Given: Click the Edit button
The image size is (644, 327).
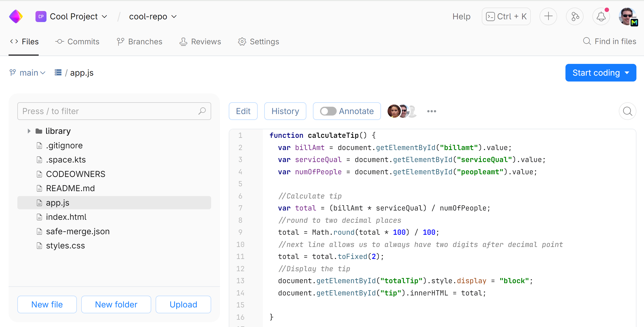Looking at the screenshot, I should click(x=243, y=111).
